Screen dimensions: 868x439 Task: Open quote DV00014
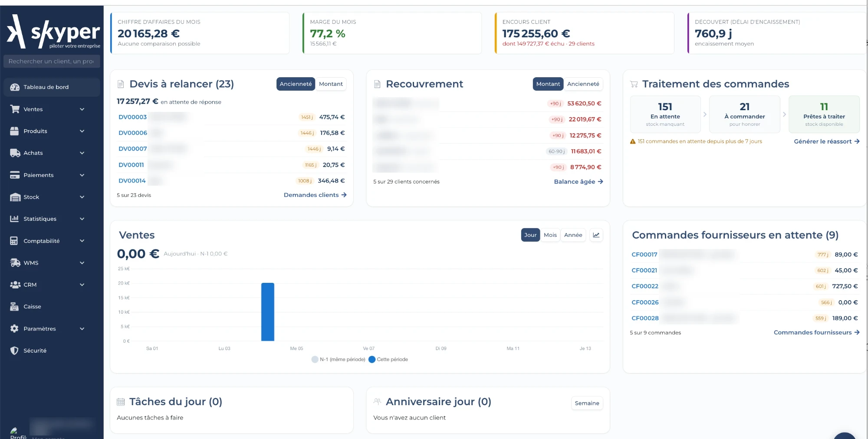pyautogui.click(x=132, y=181)
